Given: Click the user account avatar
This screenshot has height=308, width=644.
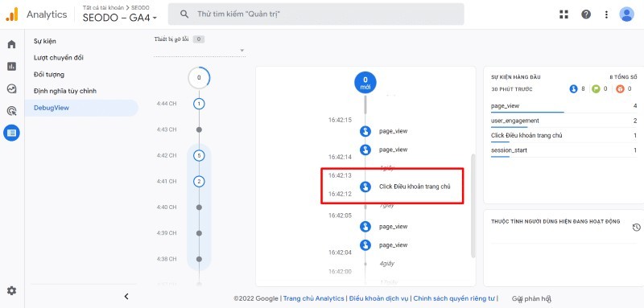Looking at the screenshot, I should (627, 14).
